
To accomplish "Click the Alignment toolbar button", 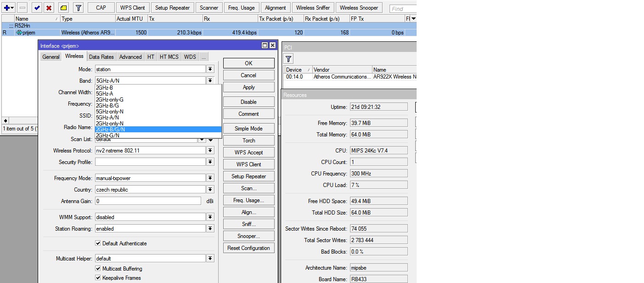I will click(276, 8).
